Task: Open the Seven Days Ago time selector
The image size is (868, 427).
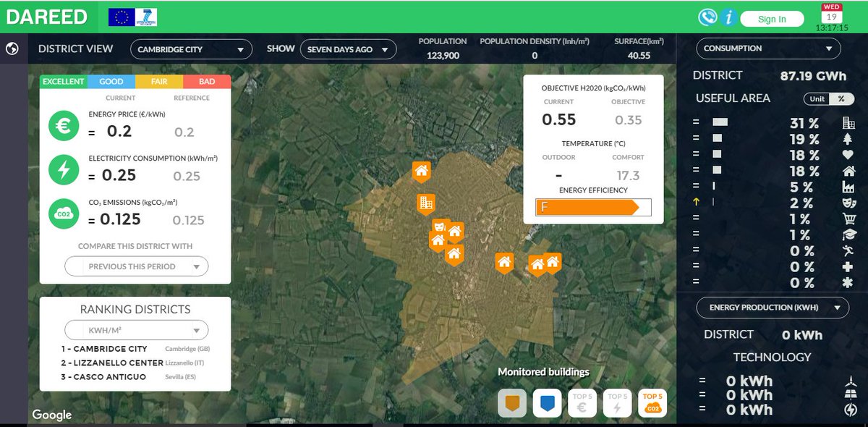Action: tap(349, 49)
